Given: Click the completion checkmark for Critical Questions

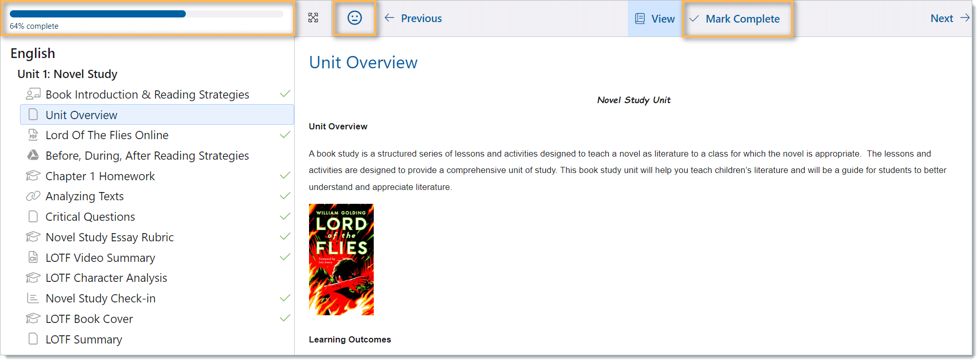Looking at the screenshot, I should point(285,217).
